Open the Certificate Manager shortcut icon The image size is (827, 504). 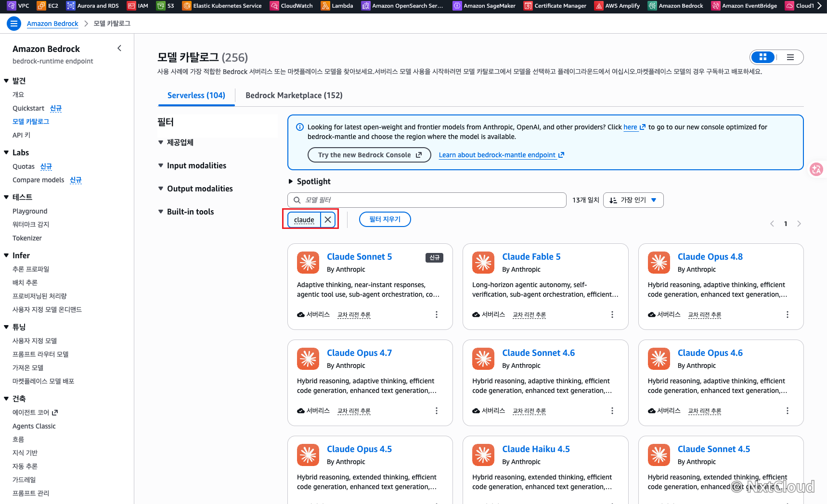click(528, 6)
